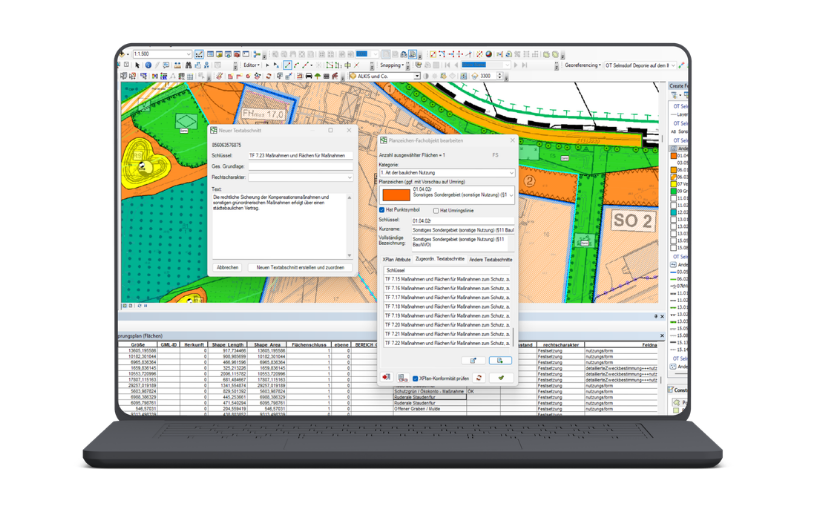Click the refresh arrows icon button in dialog
This screenshot has width=828, height=507.
(478, 378)
